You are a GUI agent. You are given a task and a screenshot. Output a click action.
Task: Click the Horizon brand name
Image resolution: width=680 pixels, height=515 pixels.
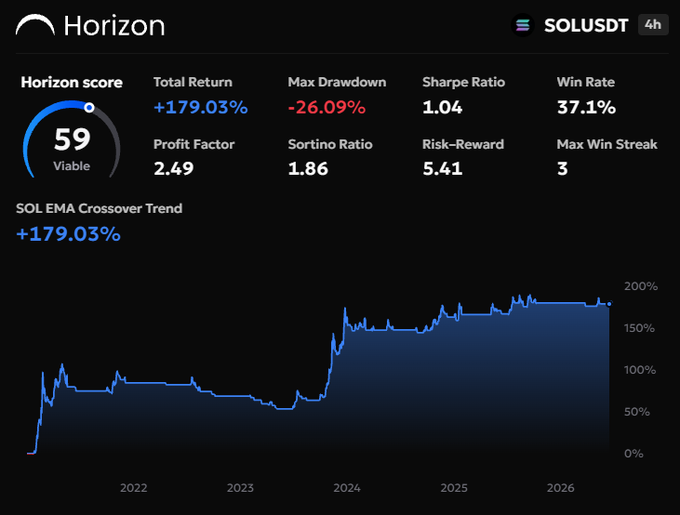(x=114, y=26)
